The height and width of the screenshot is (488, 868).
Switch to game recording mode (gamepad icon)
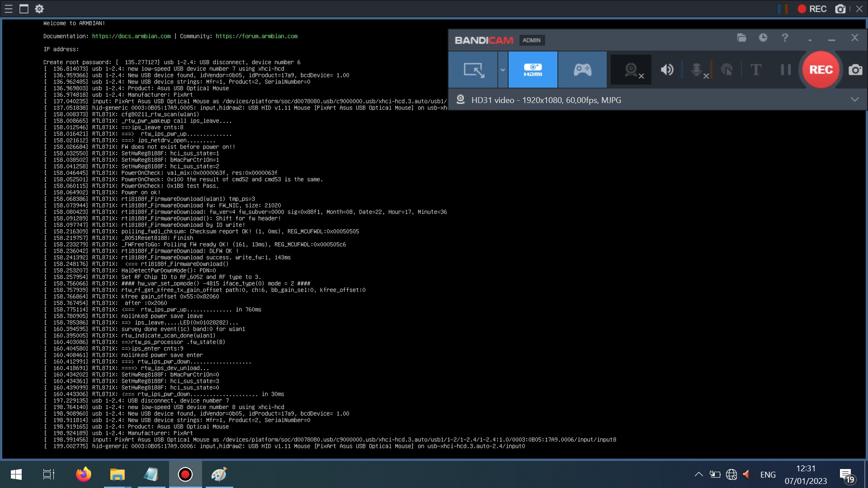pyautogui.click(x=582, y=70)
